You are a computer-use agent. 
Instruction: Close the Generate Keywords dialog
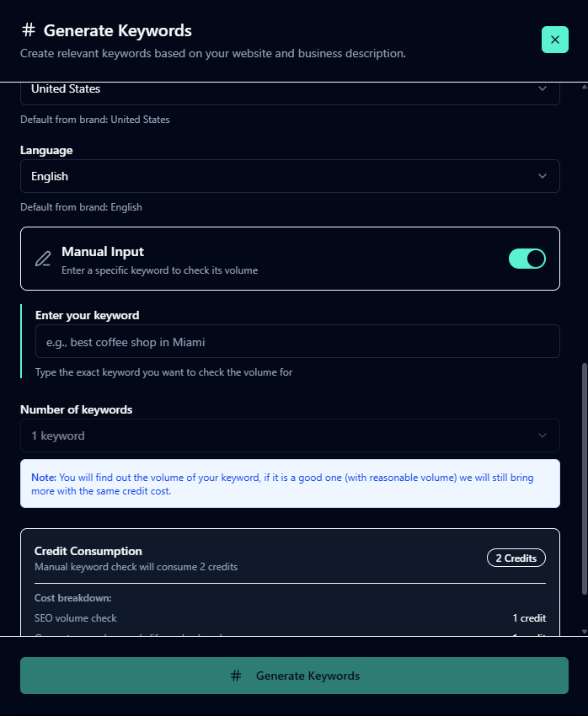click(x=554, y=40)
